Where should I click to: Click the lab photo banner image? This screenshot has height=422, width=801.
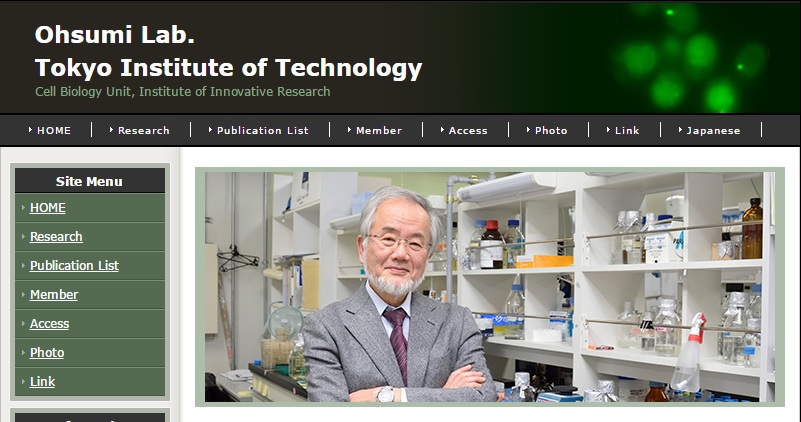490,287
